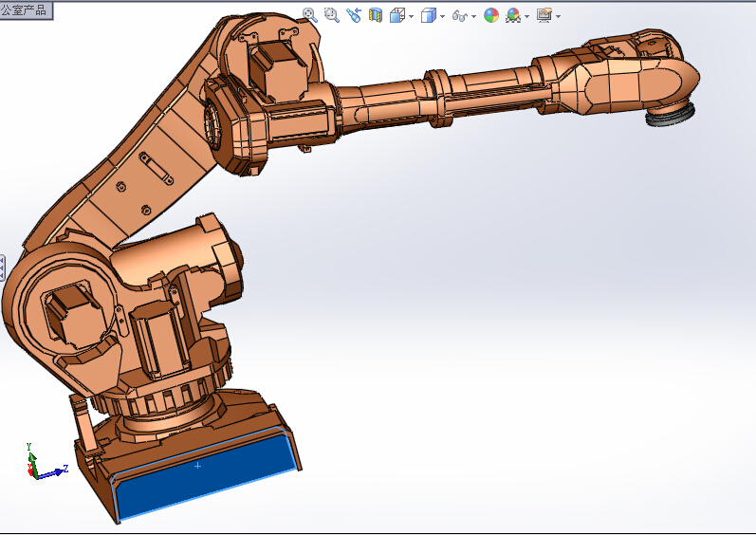Toggle the Section View tool

point(376,15)
